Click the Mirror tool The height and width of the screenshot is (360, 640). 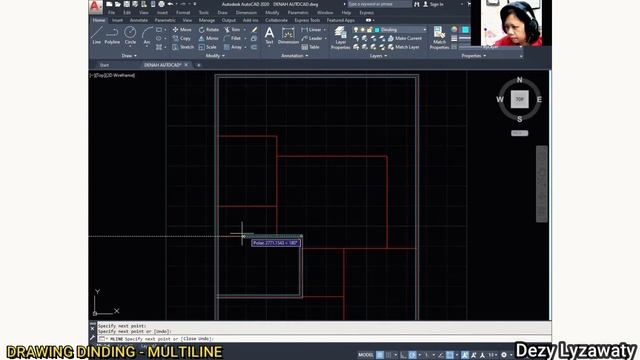tap(209, 38)
